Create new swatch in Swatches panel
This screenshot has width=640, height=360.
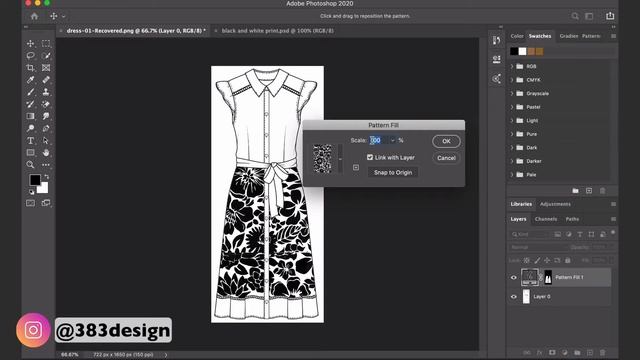pyautogui.click(x=589, y=191)
